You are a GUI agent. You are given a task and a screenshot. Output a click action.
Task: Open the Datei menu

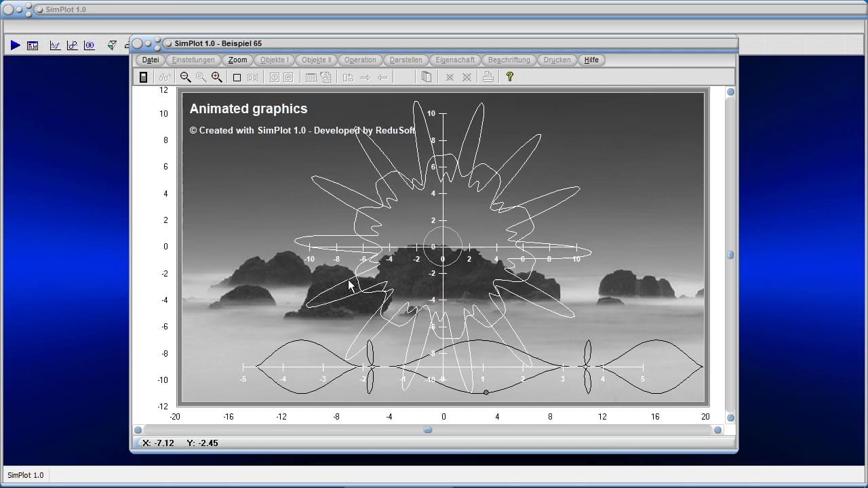(151, 60)
